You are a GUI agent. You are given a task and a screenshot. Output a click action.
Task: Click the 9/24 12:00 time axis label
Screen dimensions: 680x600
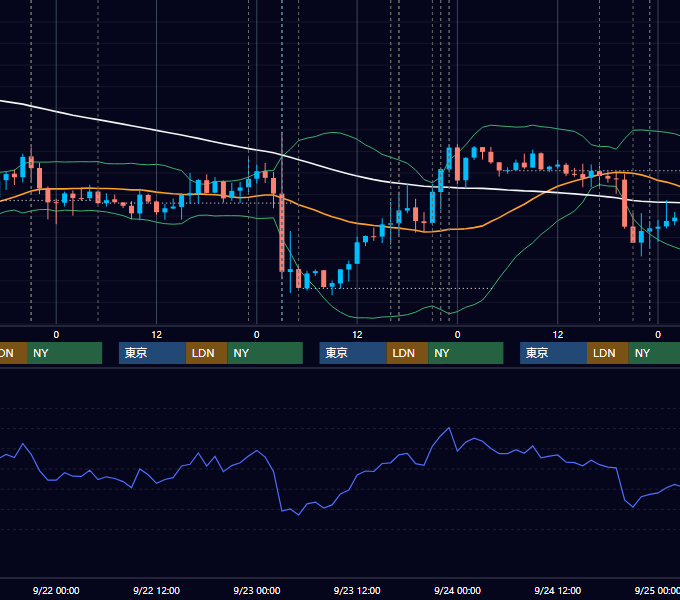point(558,590)
